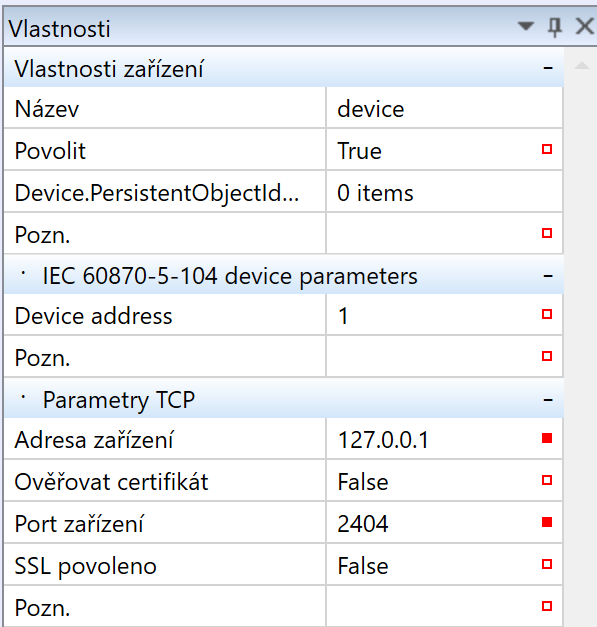The image size is (597, 627).
Task: Click the red marker beside Ověřovat certifikát
Action: (x=547, y=480)
